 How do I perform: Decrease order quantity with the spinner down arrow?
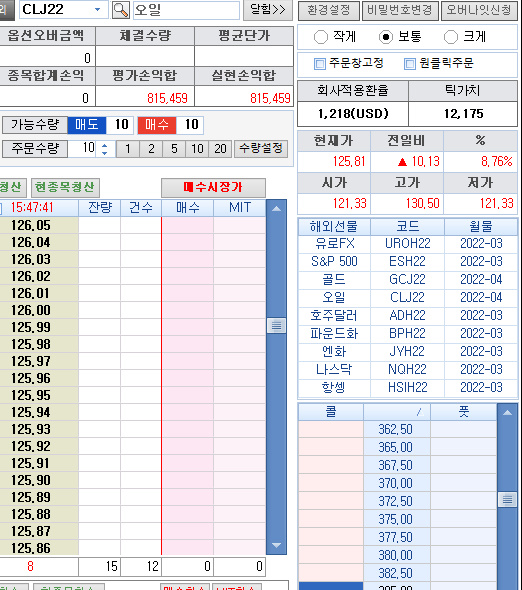pos(105,153)
